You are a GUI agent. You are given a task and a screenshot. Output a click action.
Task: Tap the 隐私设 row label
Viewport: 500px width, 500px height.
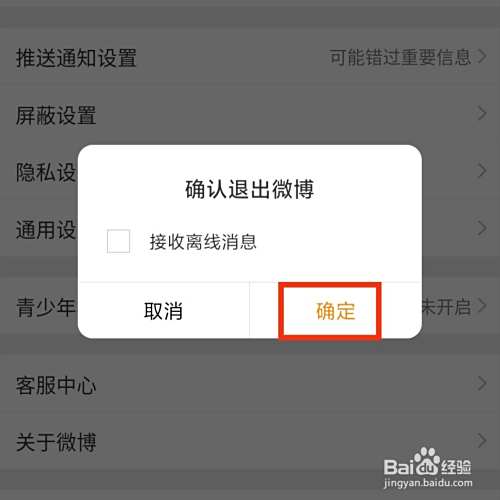[x=47, y=172]
